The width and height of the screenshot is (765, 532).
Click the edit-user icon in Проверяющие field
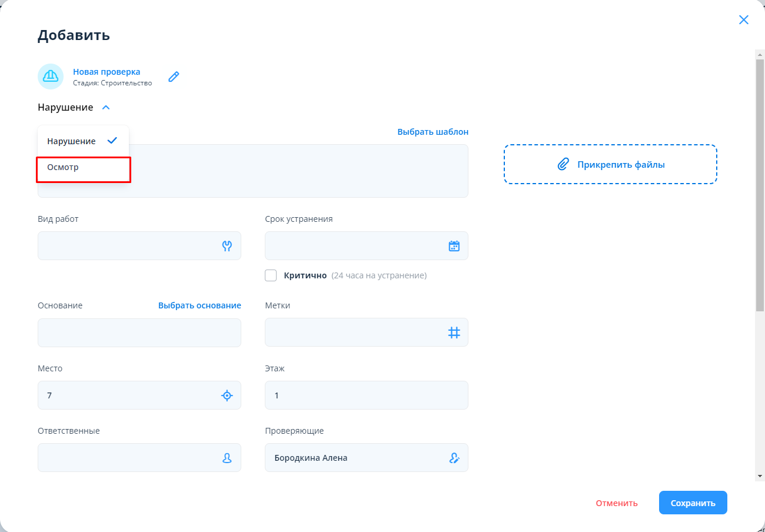(454, 458)
